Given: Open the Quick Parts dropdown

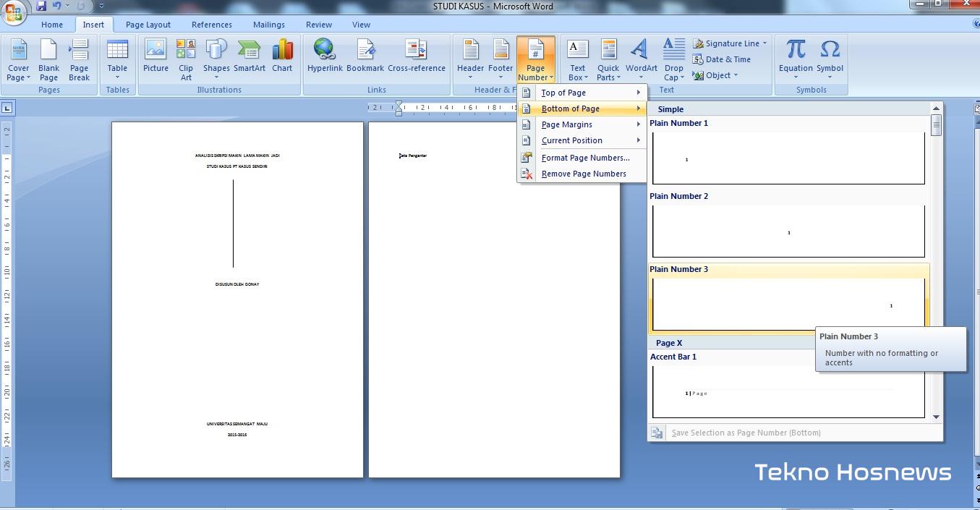Looking at the screenshot, I should [608, 58].
